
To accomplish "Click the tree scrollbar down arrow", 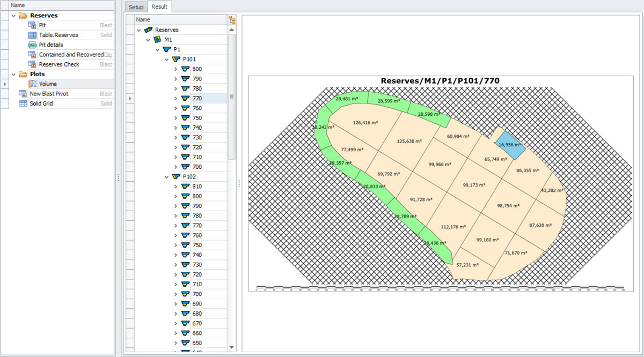I will [x=232, y=347].
